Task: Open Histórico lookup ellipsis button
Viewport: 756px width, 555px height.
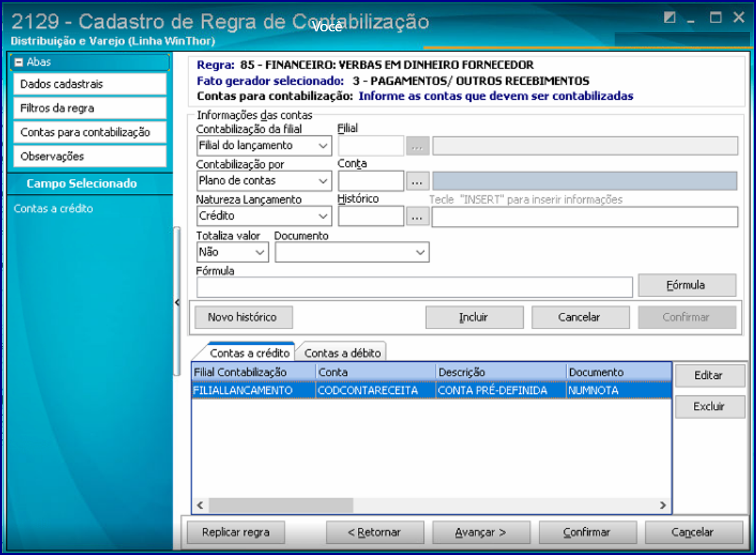Action: 417,217
